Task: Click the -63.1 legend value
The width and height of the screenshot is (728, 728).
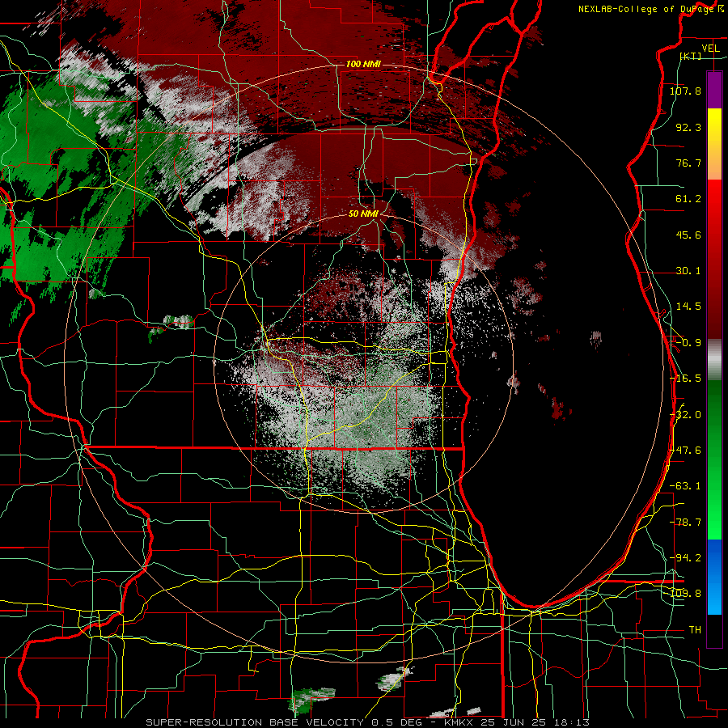Action: pyautogui.click(x=685, y=486)
